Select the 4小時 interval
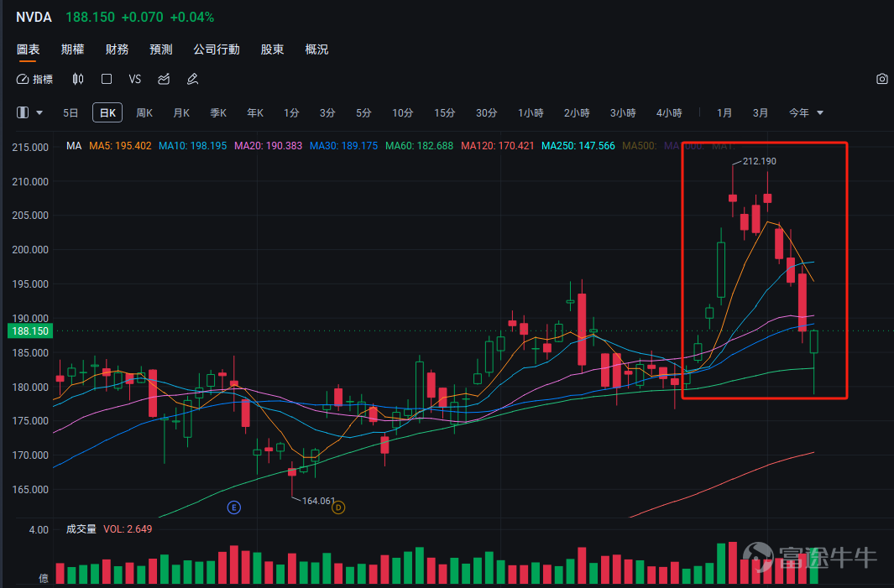Image resolution: width=894 pixels, height=588 pixels. click(x=669, y=112)
